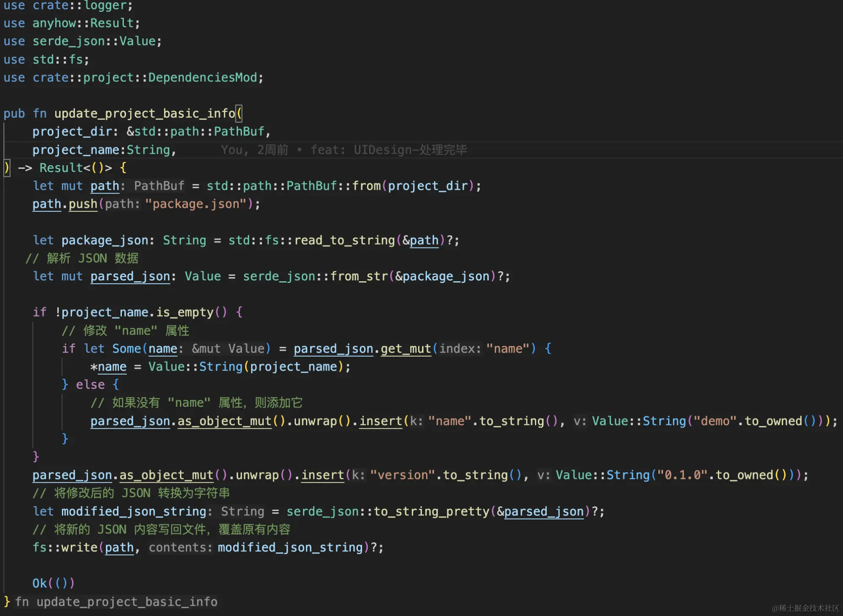
Task: Click the Result<()> return type
Action: click(76, 168)
